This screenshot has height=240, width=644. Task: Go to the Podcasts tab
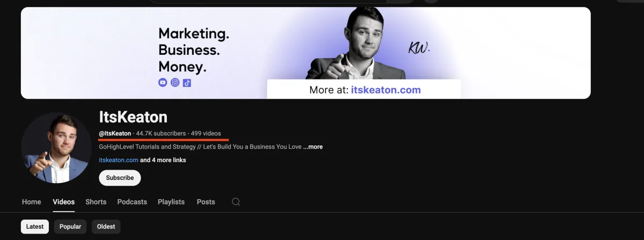click(x=132, y=202)
